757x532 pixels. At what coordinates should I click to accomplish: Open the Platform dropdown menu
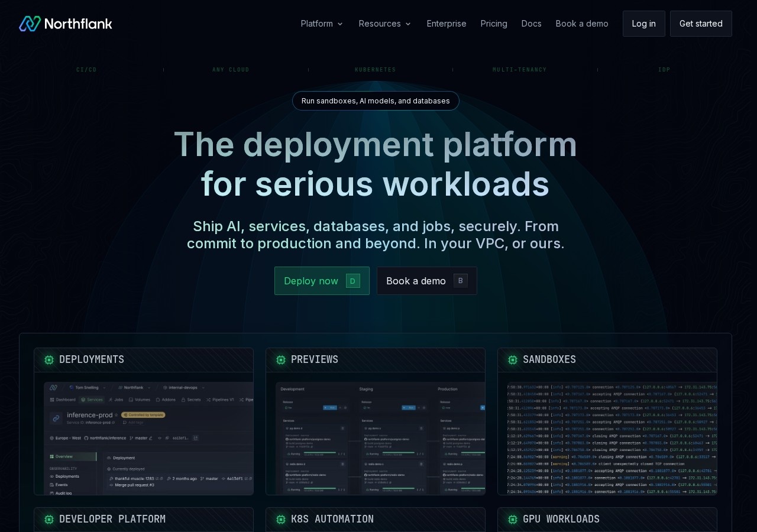pos(322,24)
